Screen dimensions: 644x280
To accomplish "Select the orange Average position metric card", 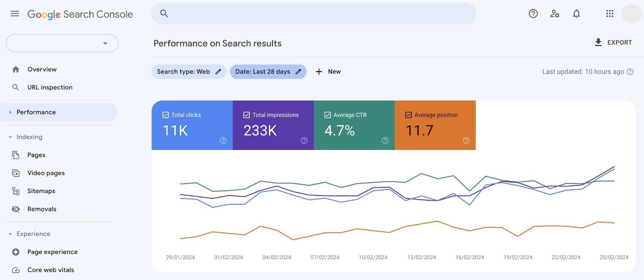I will click(435, 125).
